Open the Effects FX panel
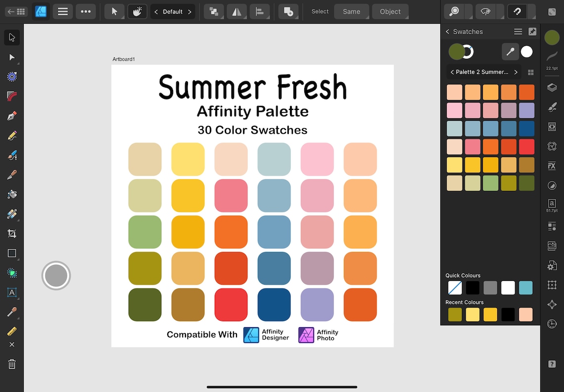564x392 pixels. point(552,166)
